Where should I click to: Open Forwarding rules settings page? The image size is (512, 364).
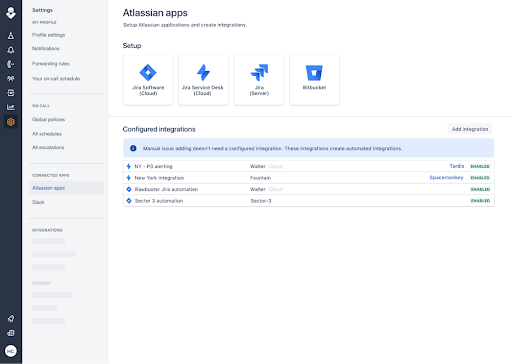click(x=51, y=64)
